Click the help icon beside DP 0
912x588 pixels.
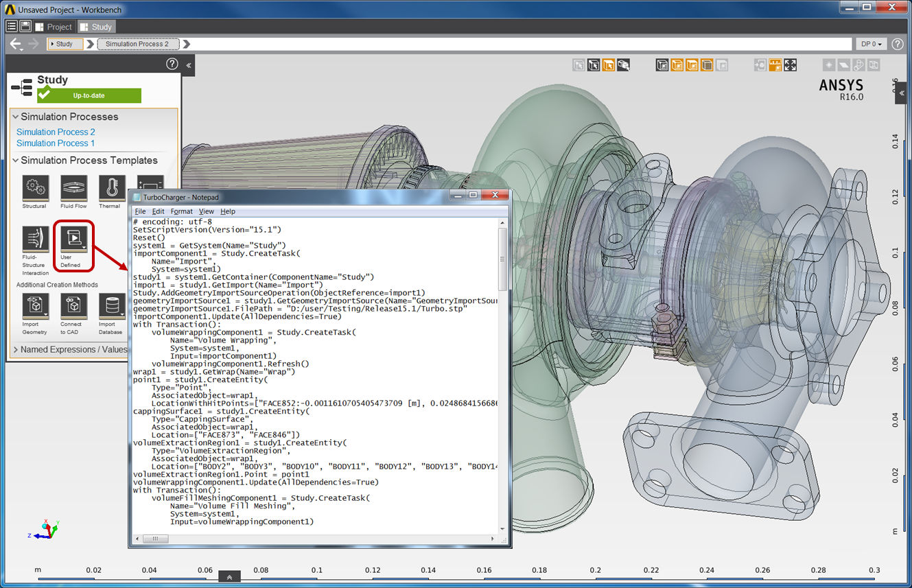click(x=897, y=44)
